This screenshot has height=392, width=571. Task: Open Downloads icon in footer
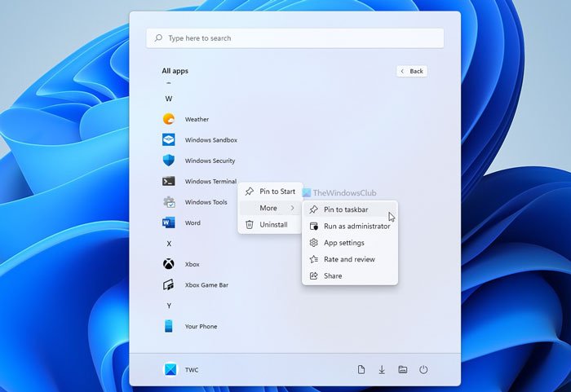click(x=382, y=370)
